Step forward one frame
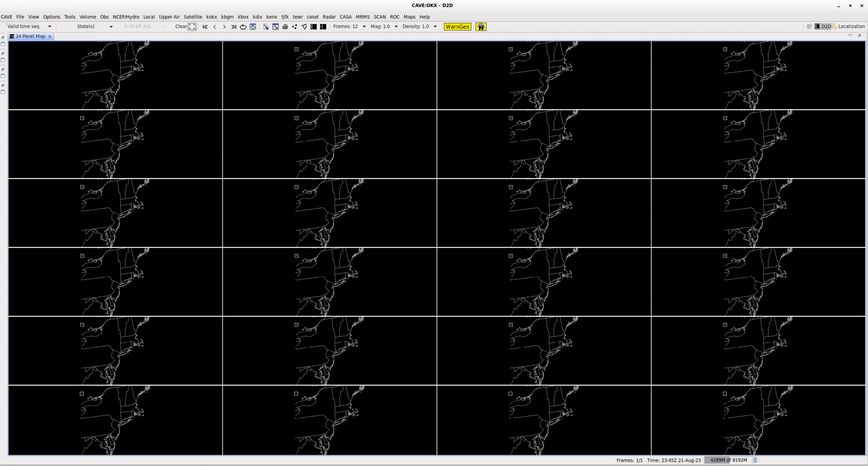868x466 pixels. tap(224, 27)
